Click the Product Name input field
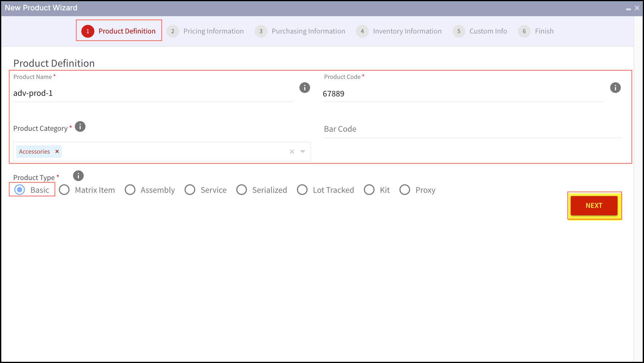Viewport: 644px width, 363px height. coord(153,93)
